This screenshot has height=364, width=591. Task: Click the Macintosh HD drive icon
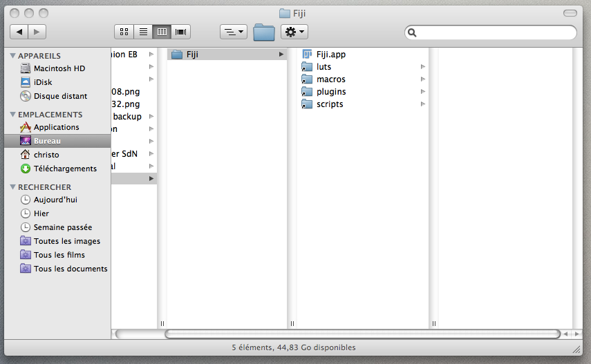26,68
